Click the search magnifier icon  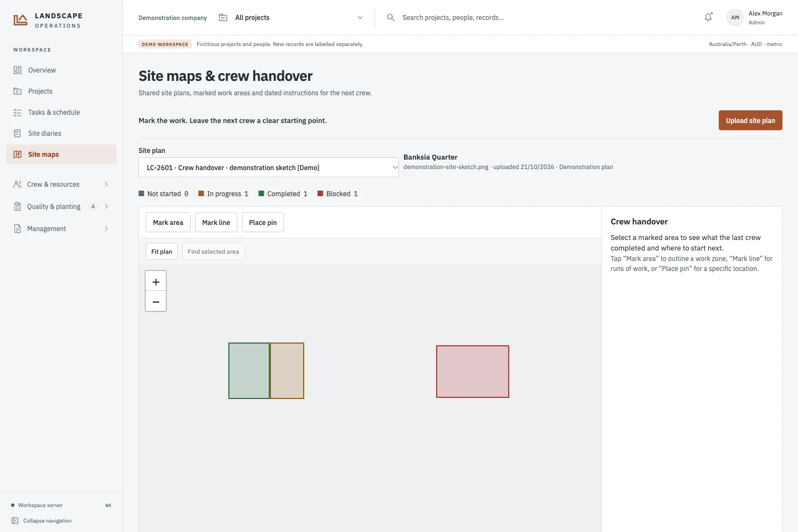pyautogui.click(x=391, y=18)
